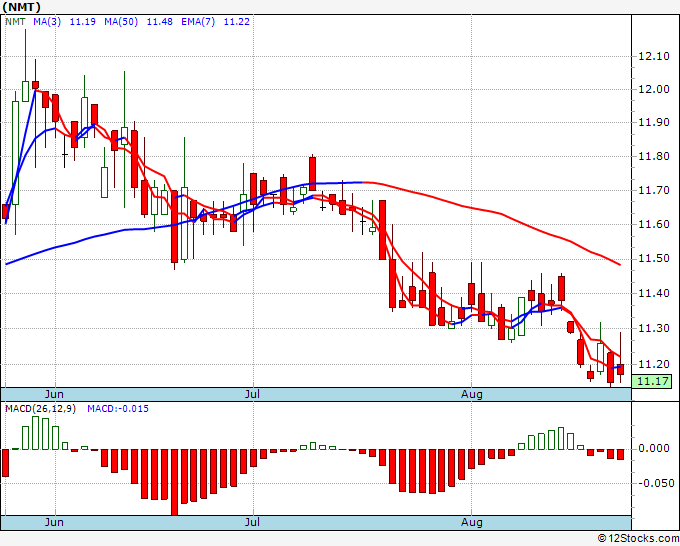Click Aug on the MACD panel time axis
Viewport: 680px width, 546px height.
pyautogui.click(x=472, y=522)
